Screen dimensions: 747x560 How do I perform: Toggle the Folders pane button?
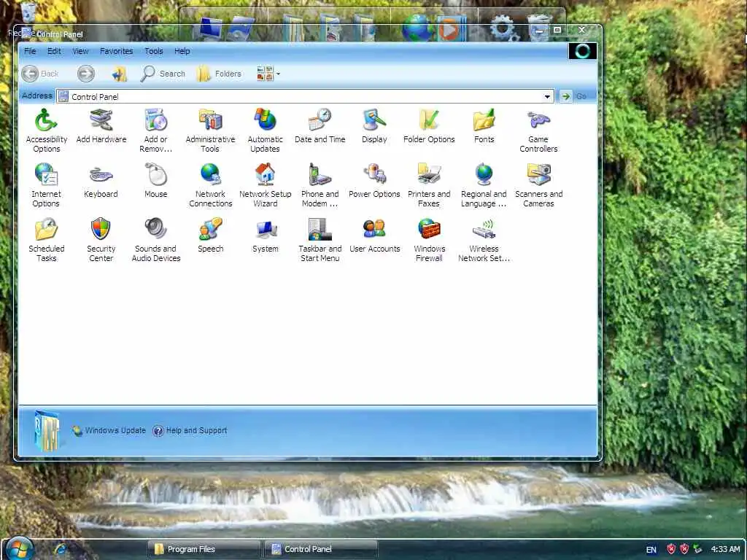[219, 74]
